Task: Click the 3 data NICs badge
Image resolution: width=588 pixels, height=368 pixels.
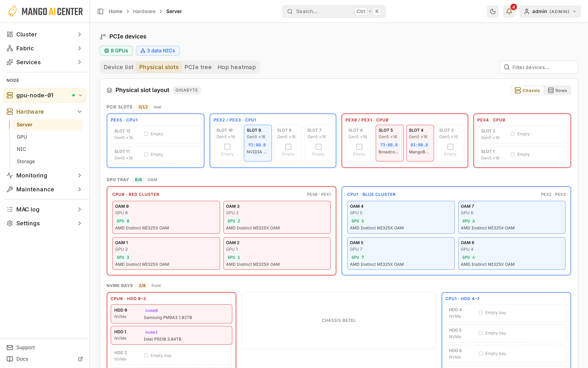Action: pos(158,51)
